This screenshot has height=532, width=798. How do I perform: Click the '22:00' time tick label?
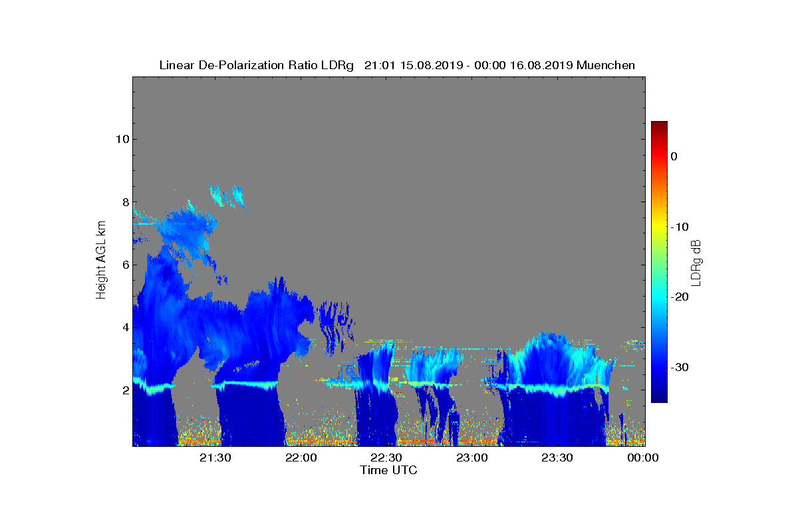pyautogui.click(x=301, y=458)
